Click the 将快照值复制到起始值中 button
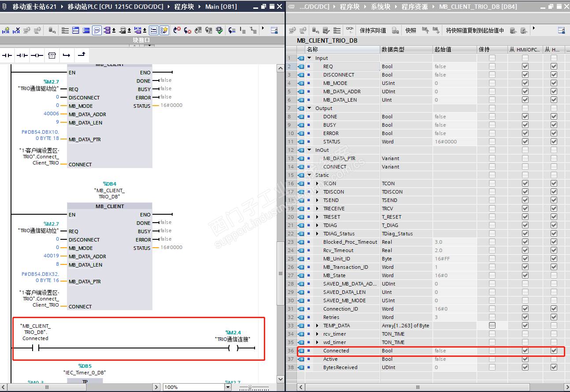 pyautogui.click(x=474, y=30)
